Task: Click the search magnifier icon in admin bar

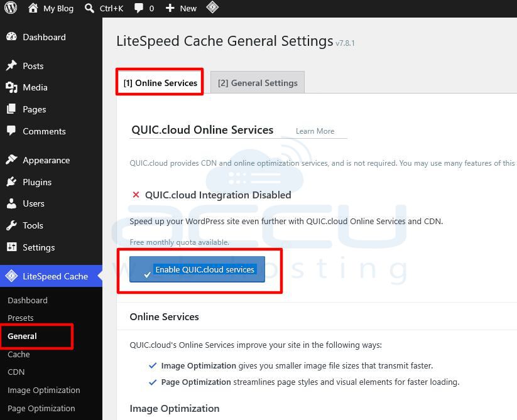Action: 89,8
